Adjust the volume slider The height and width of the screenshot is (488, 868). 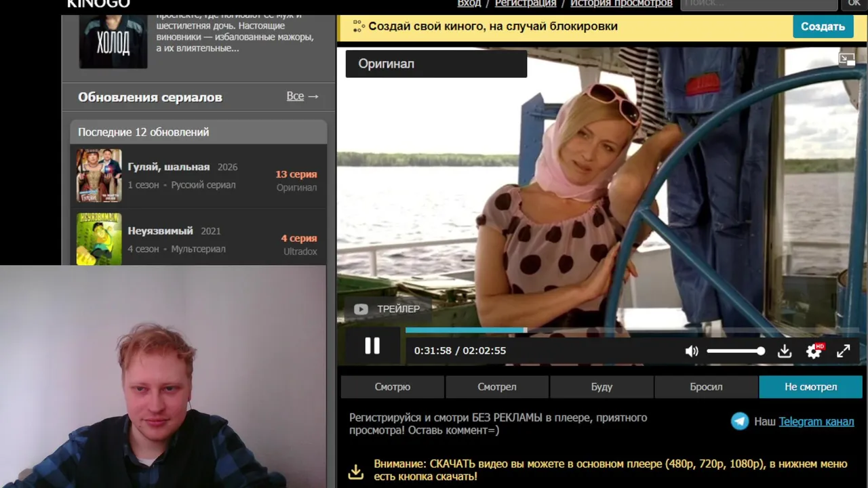click(736, 351)
